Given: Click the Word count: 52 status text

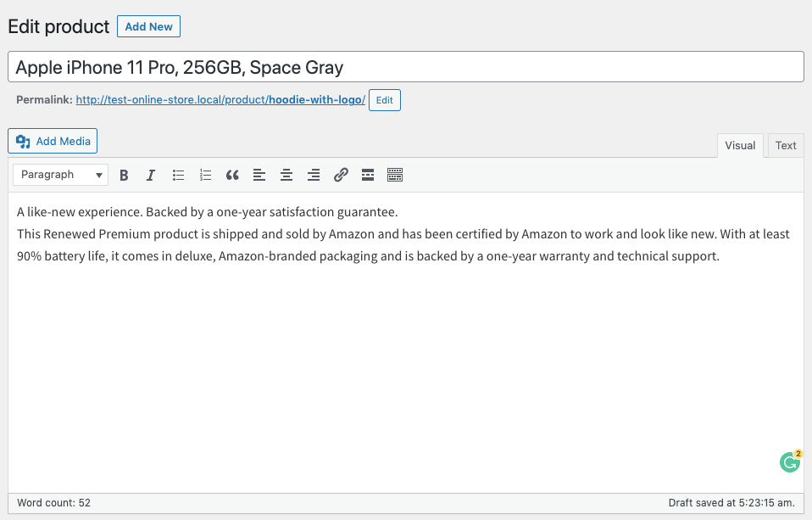Looking at the screenshot, I should (x=54, y=503).
